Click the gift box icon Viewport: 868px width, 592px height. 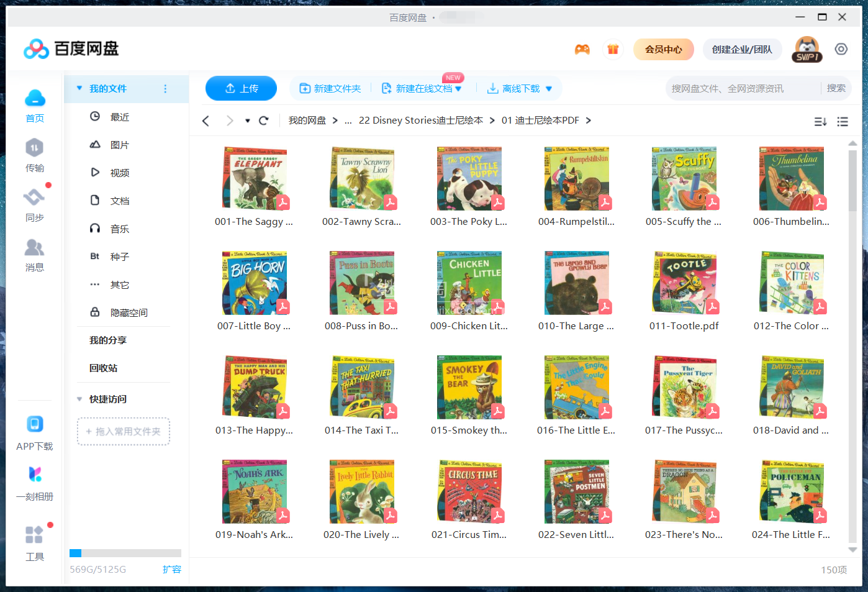(x=613, y=50)
